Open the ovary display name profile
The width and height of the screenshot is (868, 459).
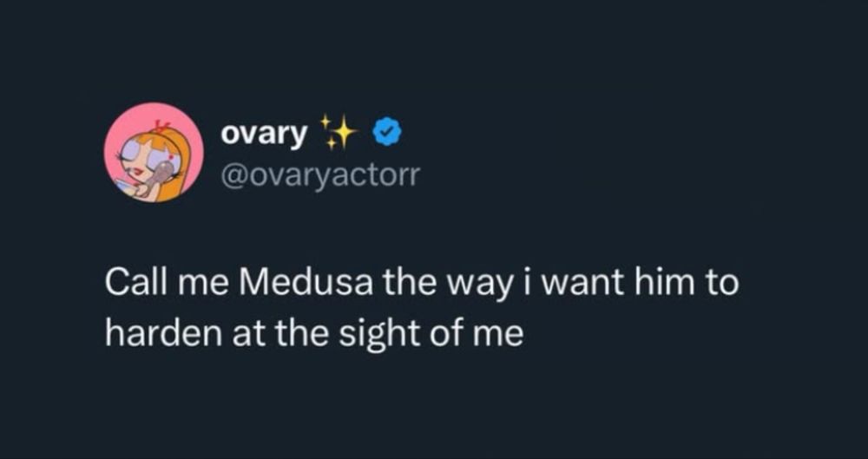pyautogui.click(x=264, y=134)
